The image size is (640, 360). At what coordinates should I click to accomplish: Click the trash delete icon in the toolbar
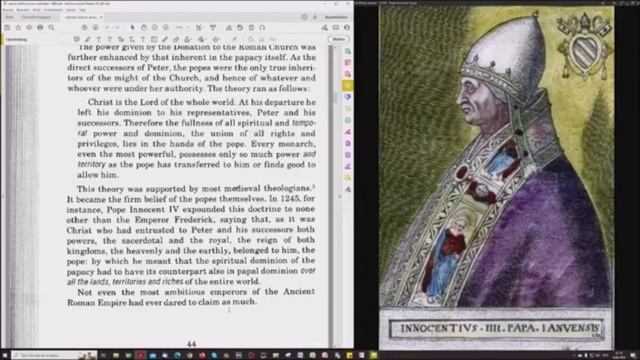pyautogui.click(x=251, y=27)
